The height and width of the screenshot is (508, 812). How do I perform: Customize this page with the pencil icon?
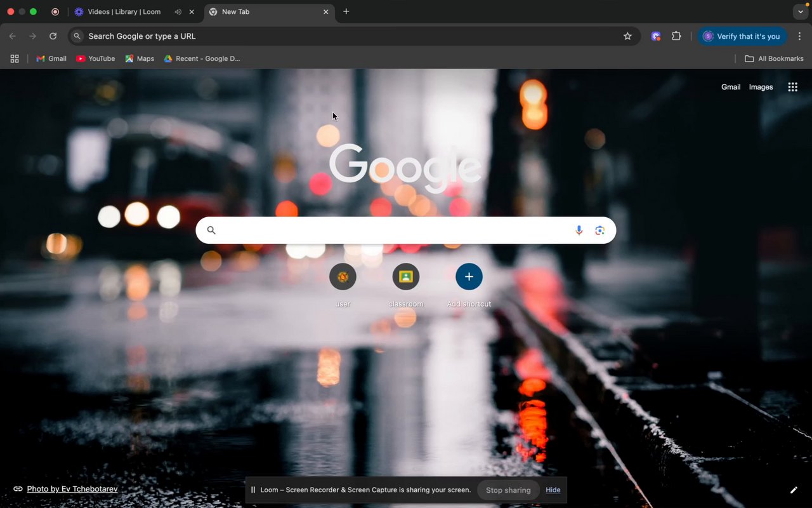click(x=794, y=490)
